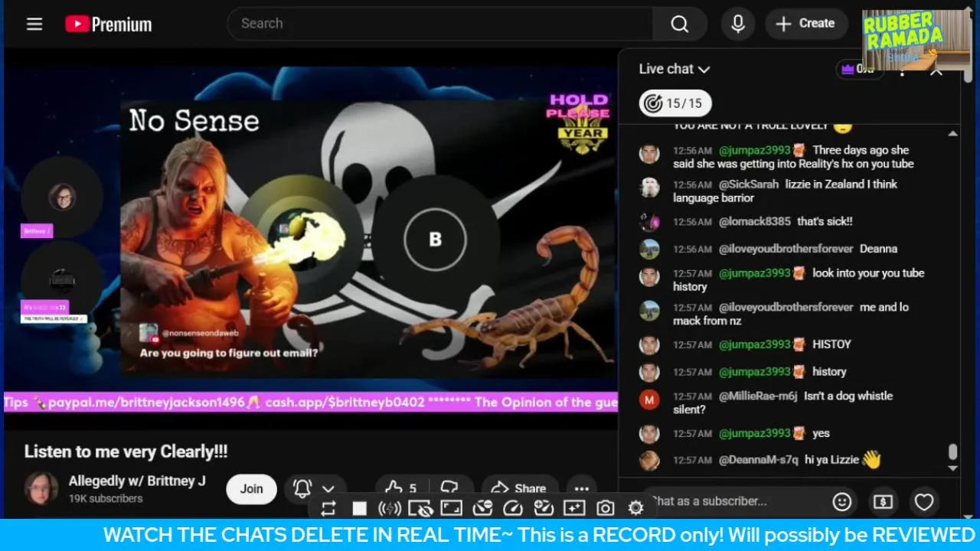
Task: Click the "look into your you tube history" message
Action: coord(799,279)
